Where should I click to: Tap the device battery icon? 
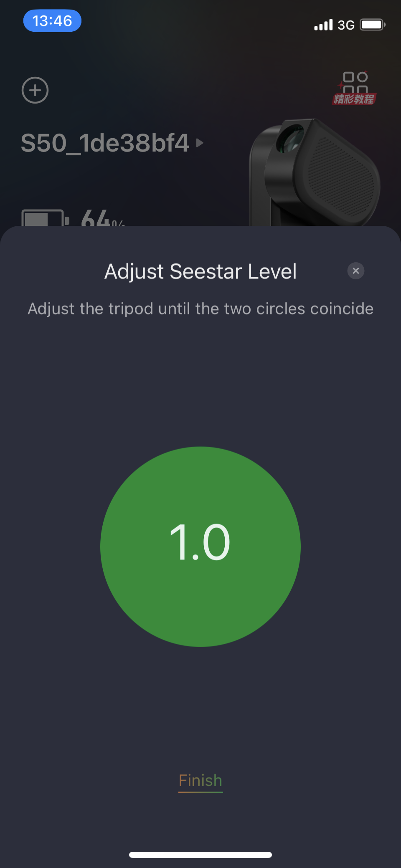pos(46,218)
